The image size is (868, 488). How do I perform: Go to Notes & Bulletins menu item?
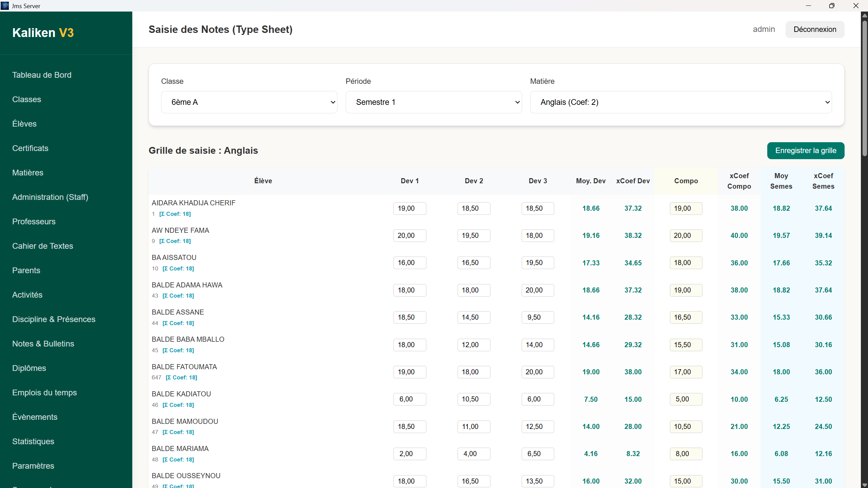pyautogui.click(x=43, y=344)
